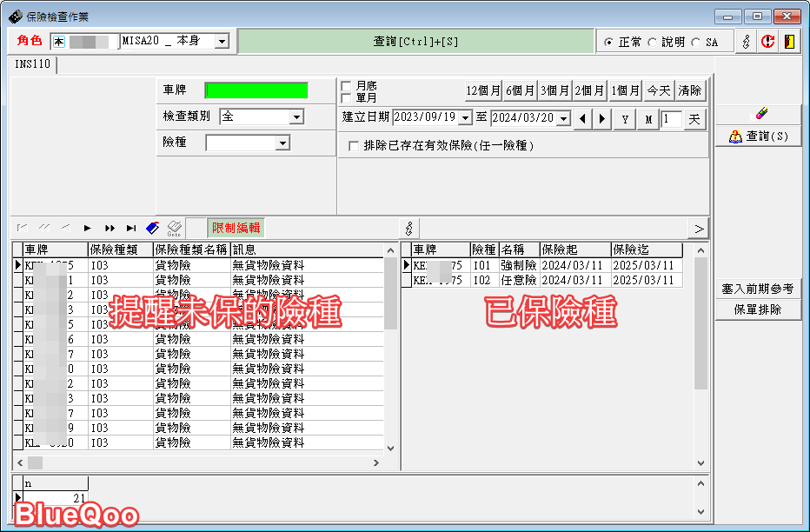Switch to the INS110 tab
Viewport: 810px width, 532px height.
coord(33,64)
